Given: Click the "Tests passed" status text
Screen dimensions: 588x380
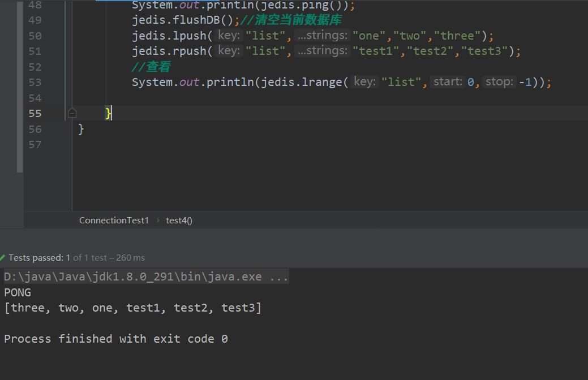Looking at the screenshot, I should coord(36,257).
